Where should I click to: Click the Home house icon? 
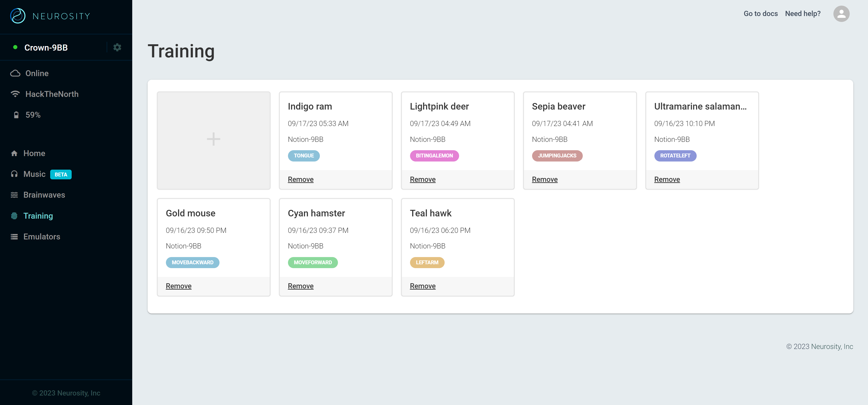click(14, 154)
